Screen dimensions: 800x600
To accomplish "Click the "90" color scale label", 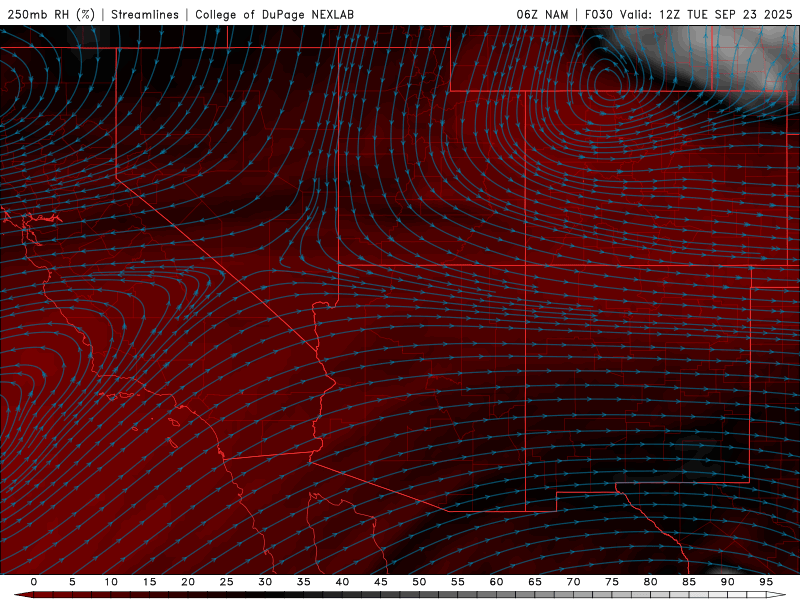I will pyautogui.click(x=728, y=582).
